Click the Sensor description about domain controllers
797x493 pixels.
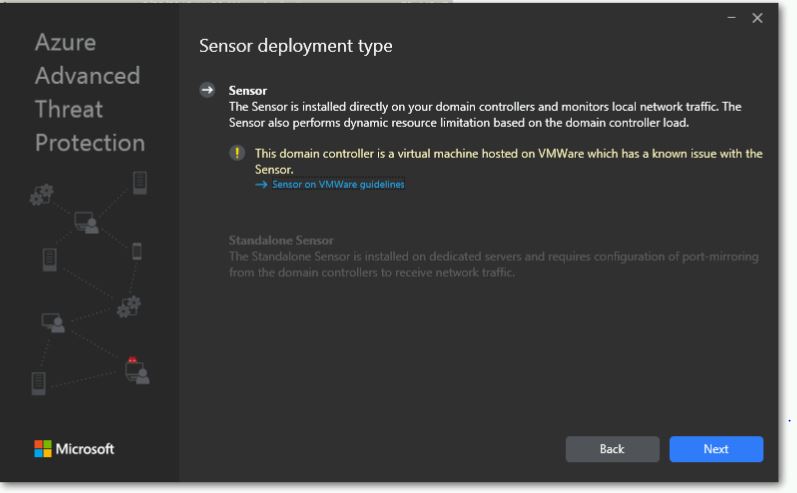click(485, 115)
